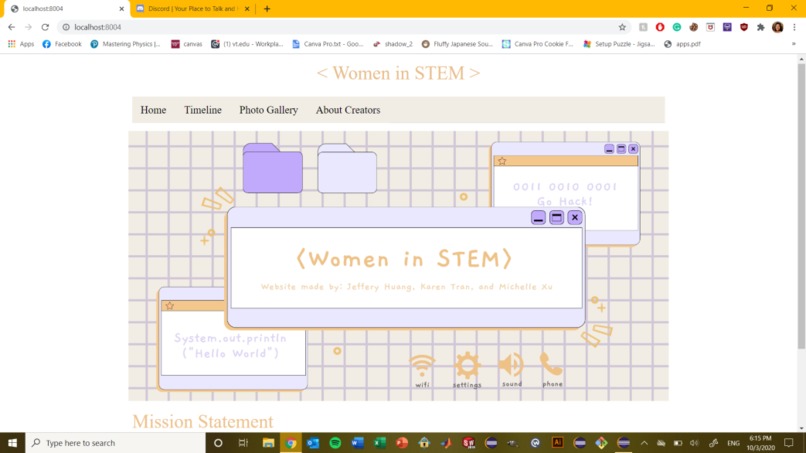Switch the ENG input language indicator

[x=734, y=443]
